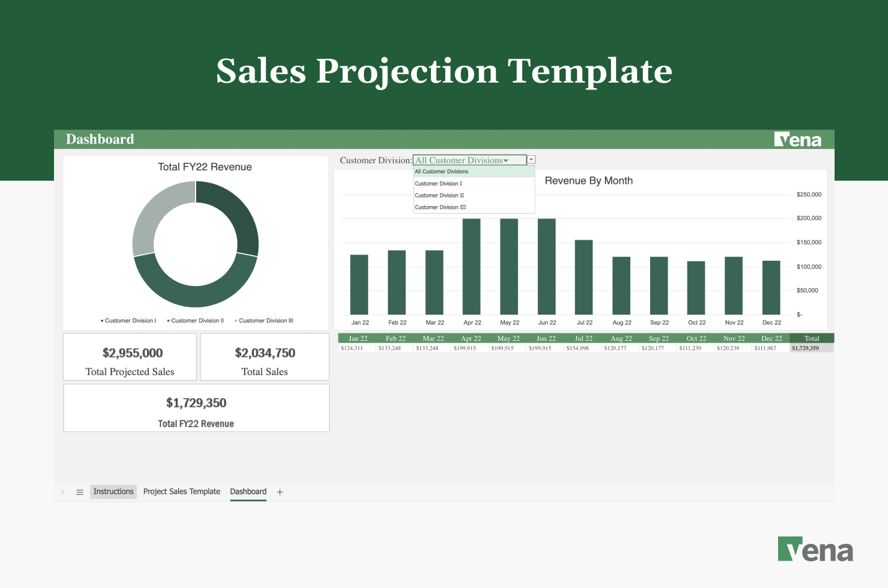Click the Customer Division I legend marker
The image size is (888, 588).
click(x=103, y=320)
